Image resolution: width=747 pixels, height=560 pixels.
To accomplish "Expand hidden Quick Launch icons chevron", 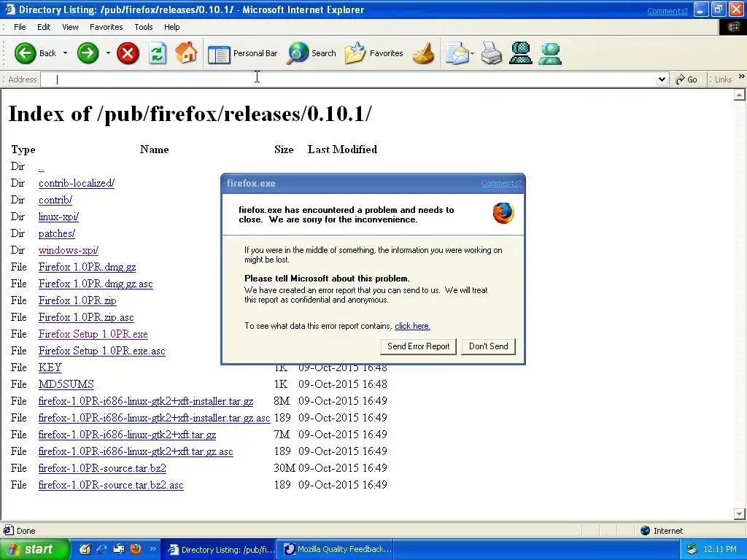I will (153, 549).
